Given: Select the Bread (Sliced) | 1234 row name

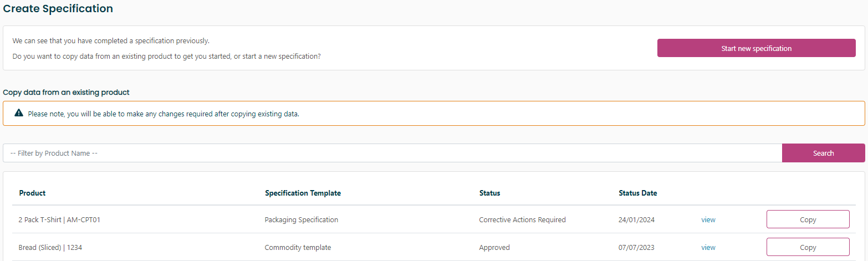Looking at the screenshot, I should pos(50,247).
